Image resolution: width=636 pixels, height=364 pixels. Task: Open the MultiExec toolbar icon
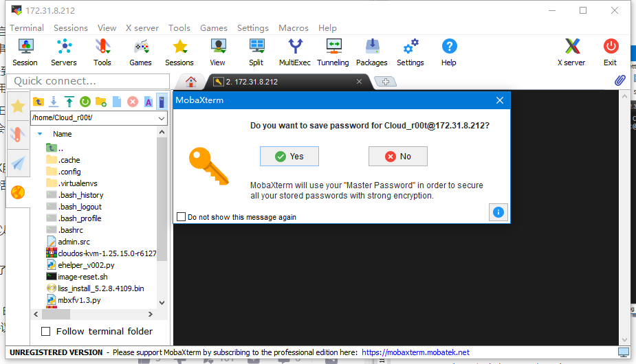(294, 52)
